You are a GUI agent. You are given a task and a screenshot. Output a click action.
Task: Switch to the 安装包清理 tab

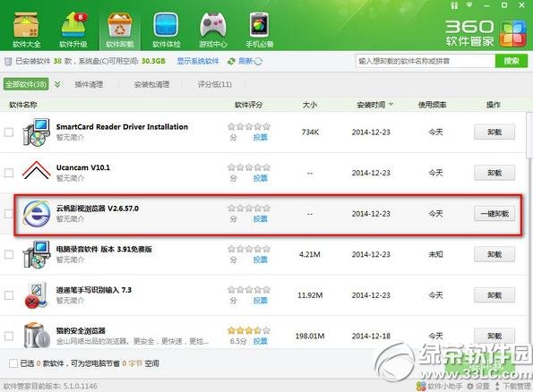coord(151,84)
